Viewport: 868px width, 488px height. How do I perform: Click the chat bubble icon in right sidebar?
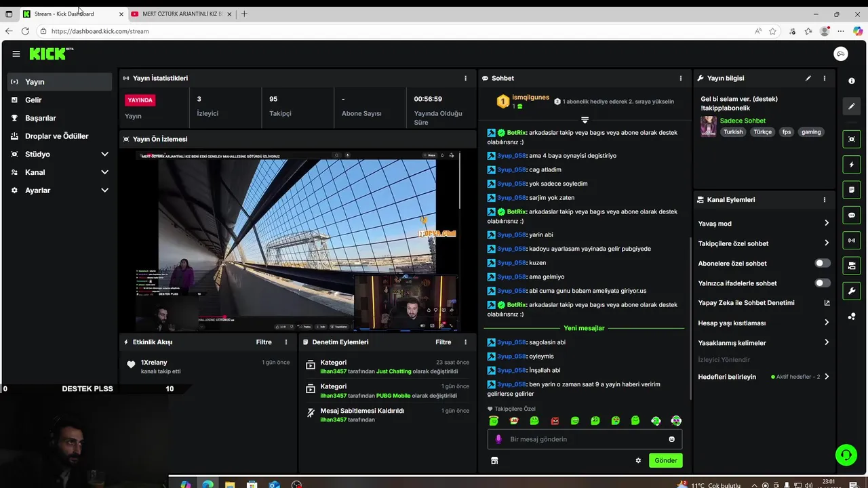coord(852,216)
